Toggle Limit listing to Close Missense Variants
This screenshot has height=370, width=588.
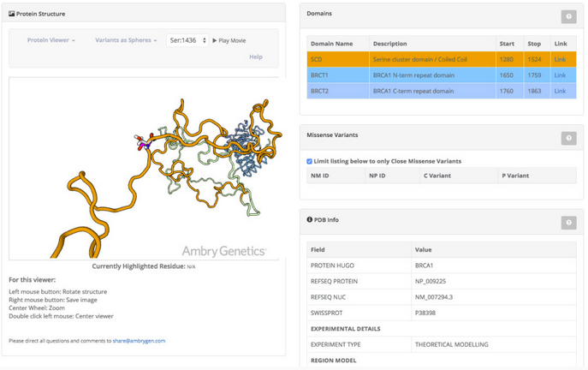coord(310,161)
